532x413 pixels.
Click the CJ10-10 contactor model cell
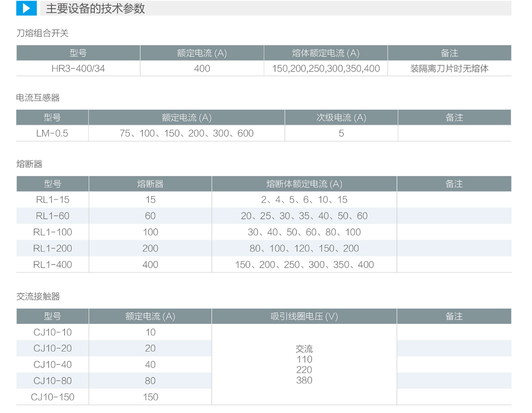click(52, 332)
